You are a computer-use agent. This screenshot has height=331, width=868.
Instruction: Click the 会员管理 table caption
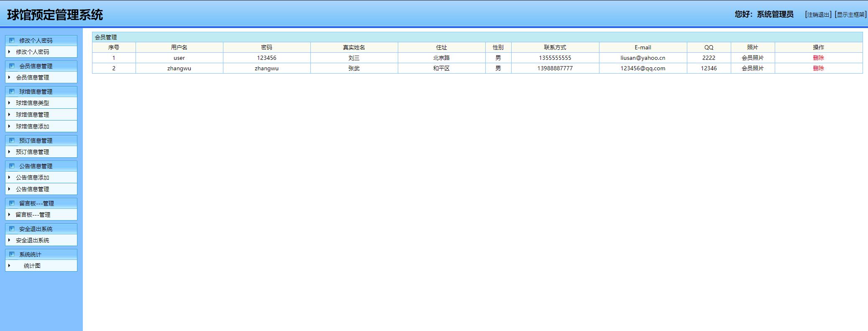(x=106, y=37)
